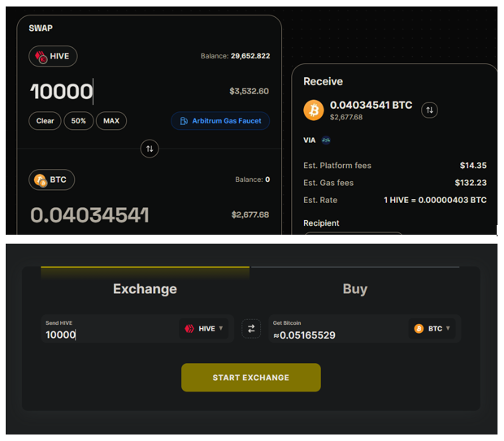Click the HIVE balance 29,652.822 value
This screenshot has height=441, width=504.
(x=250, y=56)
